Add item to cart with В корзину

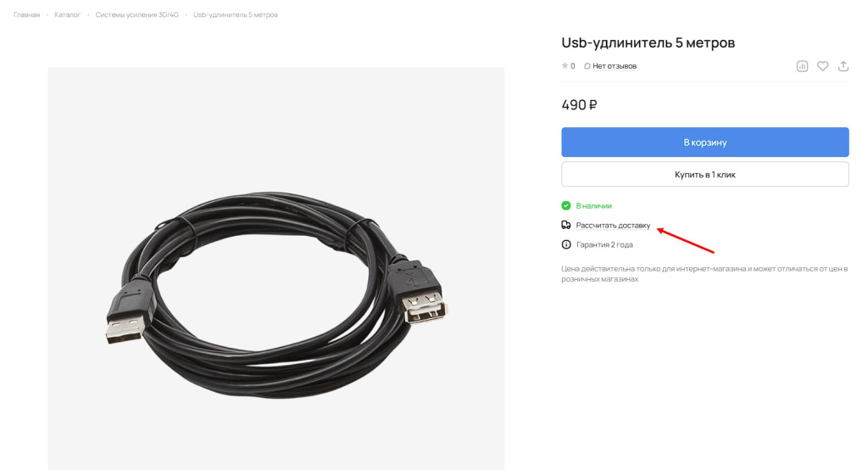pyautogui.click(x=704, y=143)
